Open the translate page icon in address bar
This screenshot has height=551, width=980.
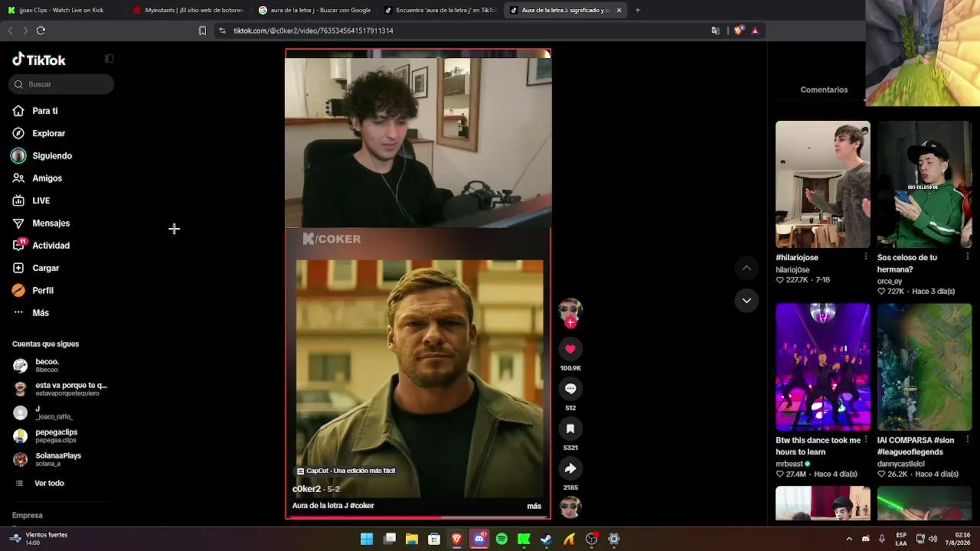point(715,31)
